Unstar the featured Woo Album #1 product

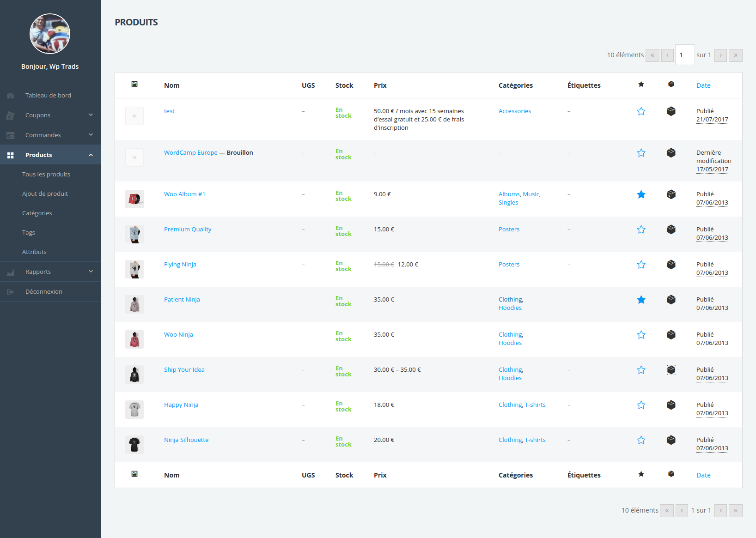[x=641, y=194]
